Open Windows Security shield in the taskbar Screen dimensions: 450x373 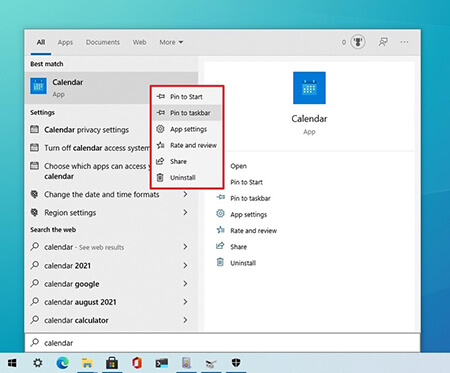pos(236,362)
